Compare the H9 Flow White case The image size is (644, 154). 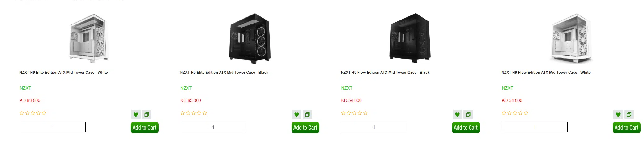tap(629, 115)
